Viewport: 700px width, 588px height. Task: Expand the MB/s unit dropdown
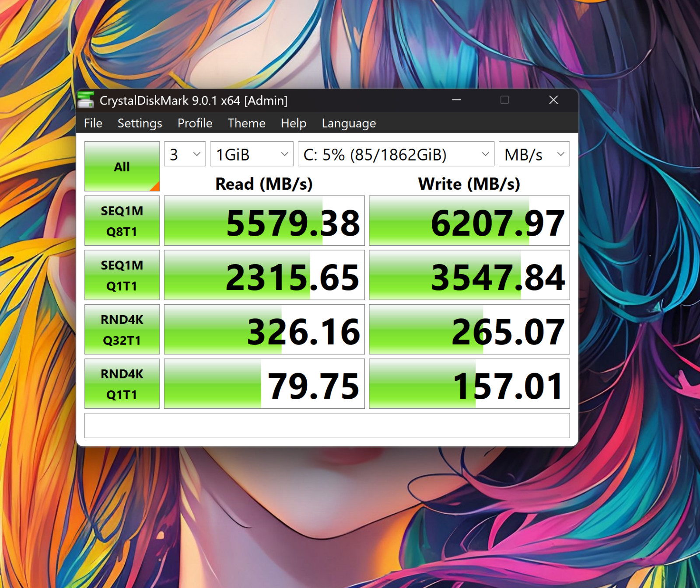(x=534, y=154)
